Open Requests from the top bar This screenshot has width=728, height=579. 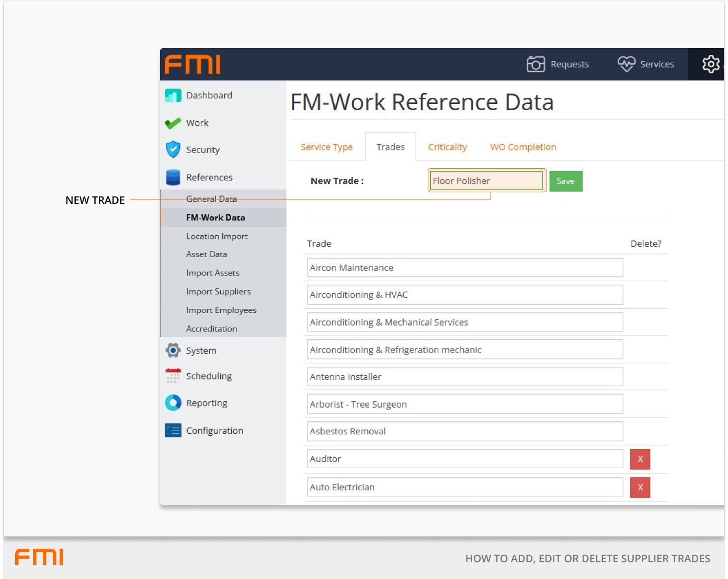[x=558, y=64]
